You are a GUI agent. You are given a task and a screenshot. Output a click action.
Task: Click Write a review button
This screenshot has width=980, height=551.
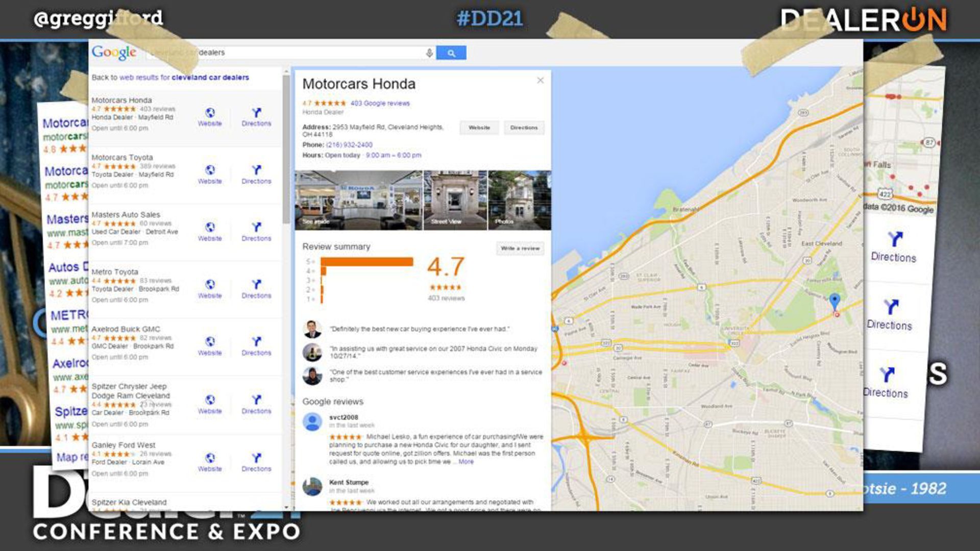520,248
